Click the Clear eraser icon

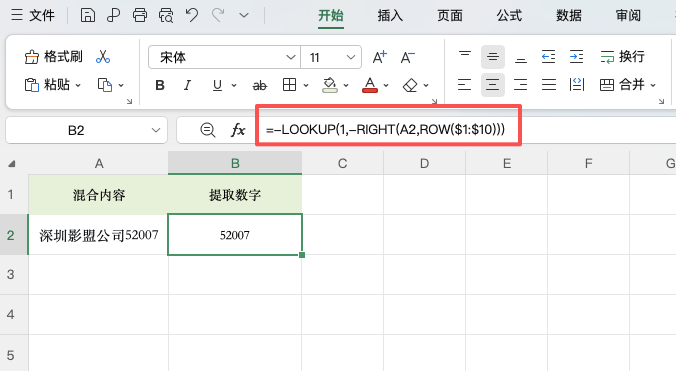[x=410, y=85]
